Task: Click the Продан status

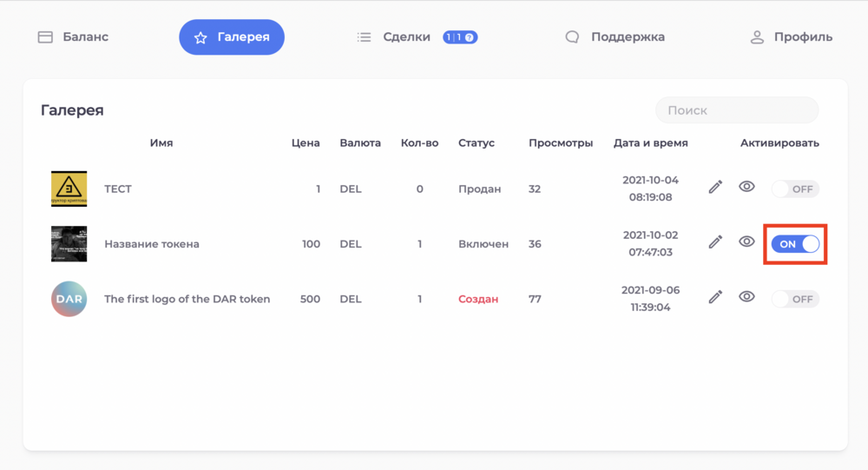Action: tap(479, 189)
